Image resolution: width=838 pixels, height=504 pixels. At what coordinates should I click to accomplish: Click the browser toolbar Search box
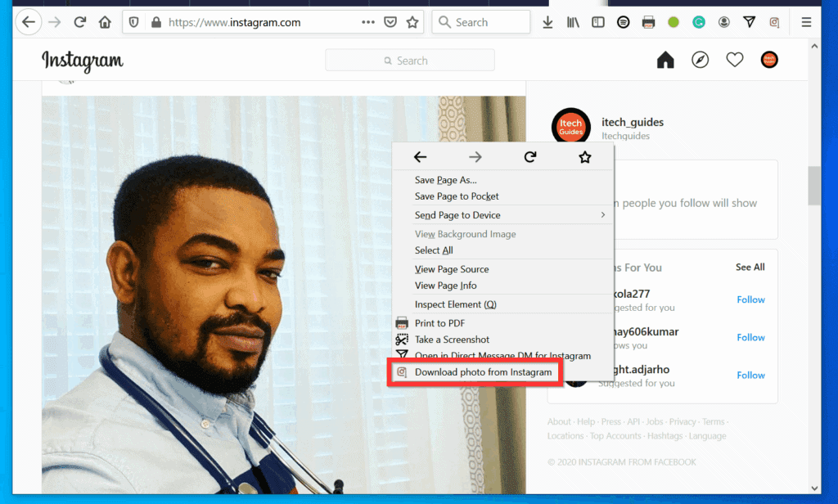pos(481,22)
